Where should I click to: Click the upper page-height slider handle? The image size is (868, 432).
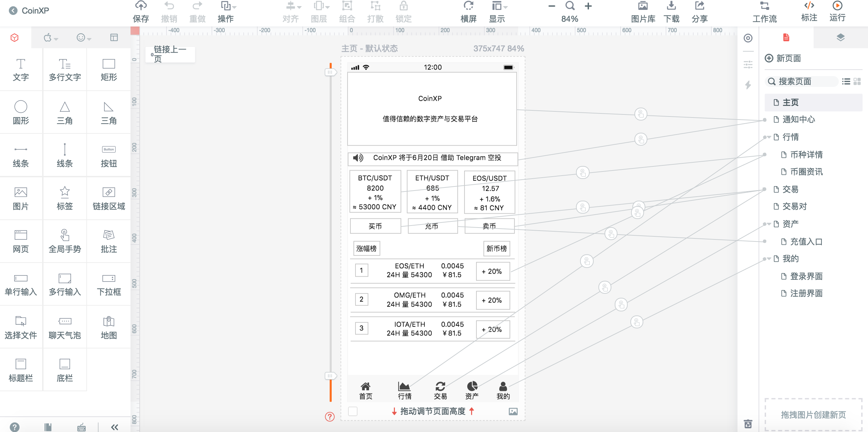(330, 72)
